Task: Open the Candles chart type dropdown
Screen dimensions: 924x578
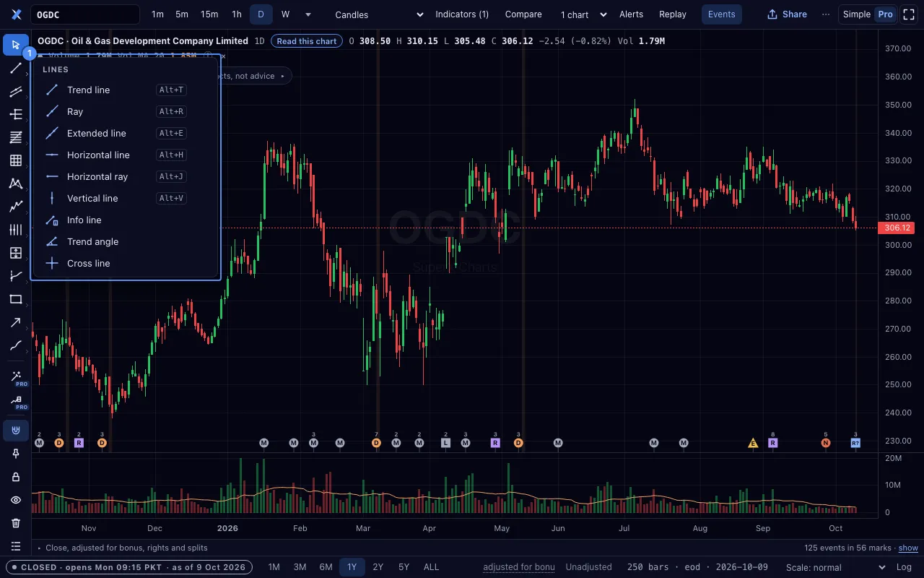Action: tap(380, 14)
